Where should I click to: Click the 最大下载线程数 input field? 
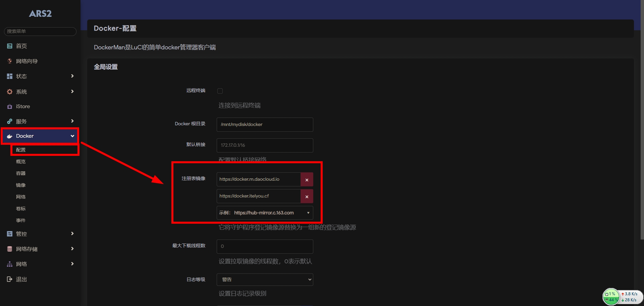(265, 247)
